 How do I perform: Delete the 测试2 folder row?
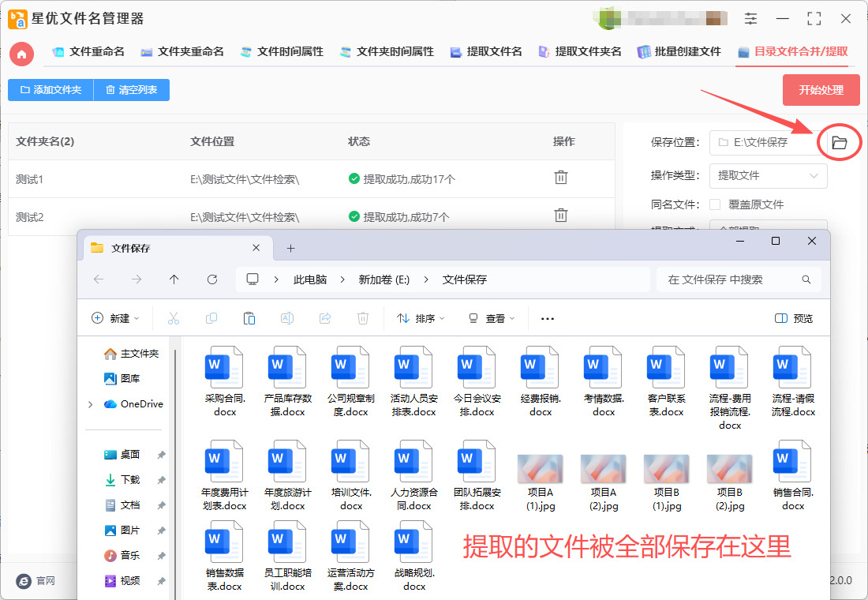point(561,215)
